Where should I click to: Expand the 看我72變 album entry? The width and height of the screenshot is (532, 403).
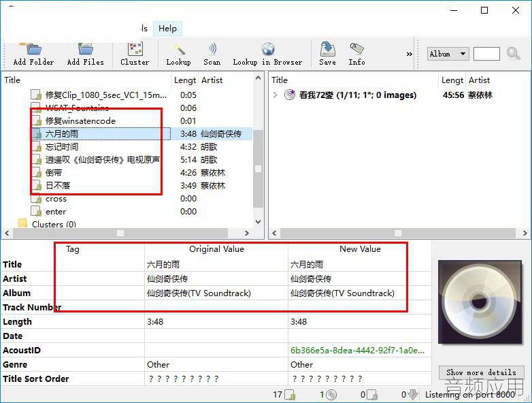point(275,95)
